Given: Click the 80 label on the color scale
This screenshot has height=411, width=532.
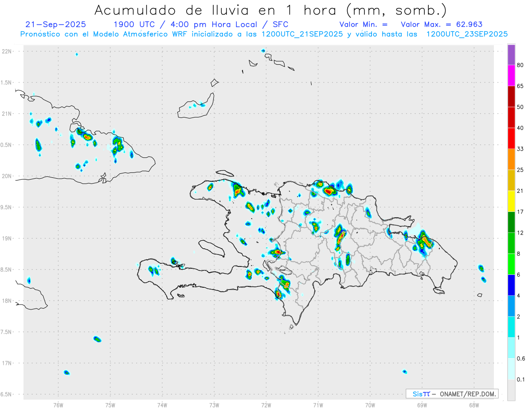Looking at the screenshot, I should click(520, 65).
